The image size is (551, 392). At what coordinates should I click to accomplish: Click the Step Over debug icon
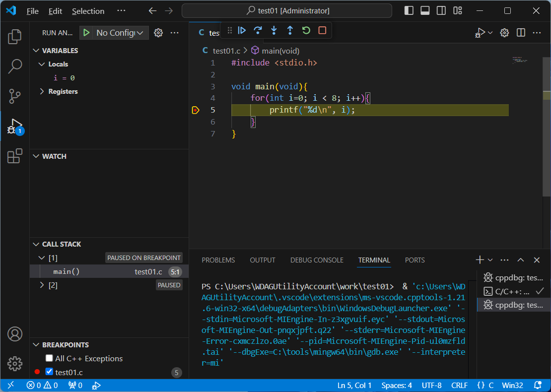point(258,31)
